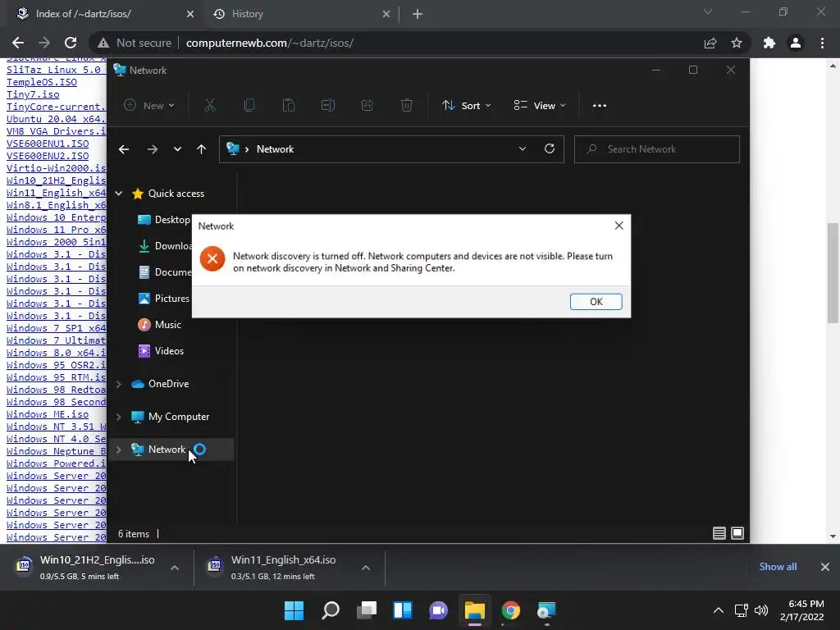840x630 pixels.
Task: Click the Share icon in Explorer toolbar
Action: coord(367,106)
